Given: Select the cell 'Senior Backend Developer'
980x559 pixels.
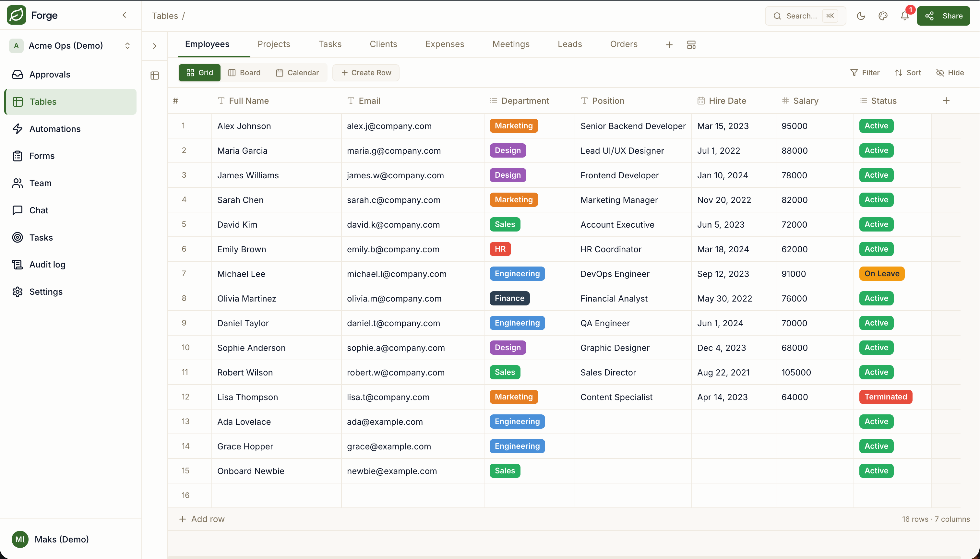Looking at the screenshot, I should tap(633, 126).
